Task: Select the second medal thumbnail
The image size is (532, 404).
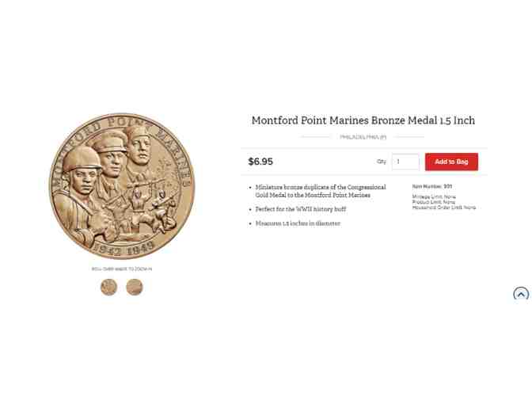Action: coord(135,288)
